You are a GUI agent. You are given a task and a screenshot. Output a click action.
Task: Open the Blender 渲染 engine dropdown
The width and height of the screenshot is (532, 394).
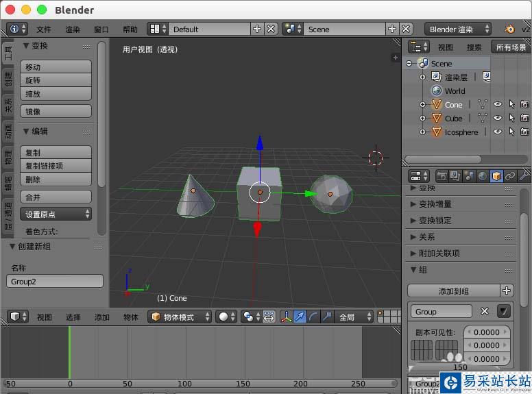458,29
